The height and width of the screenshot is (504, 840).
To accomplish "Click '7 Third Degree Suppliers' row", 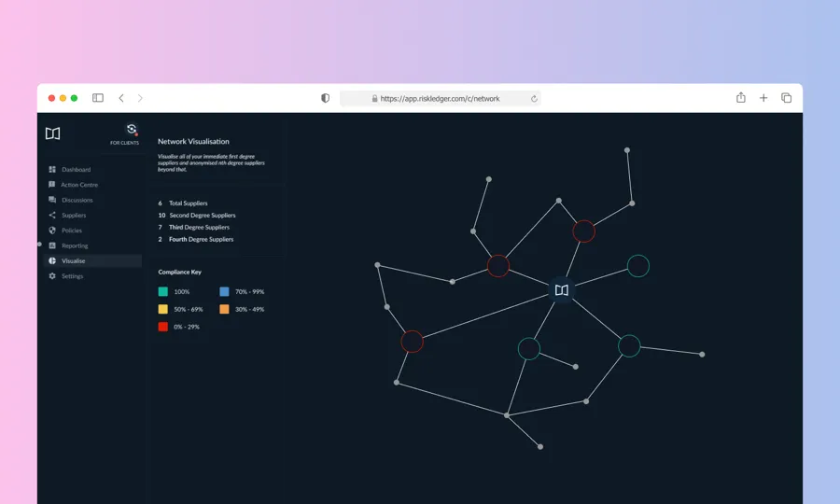I will pos(193,228).
